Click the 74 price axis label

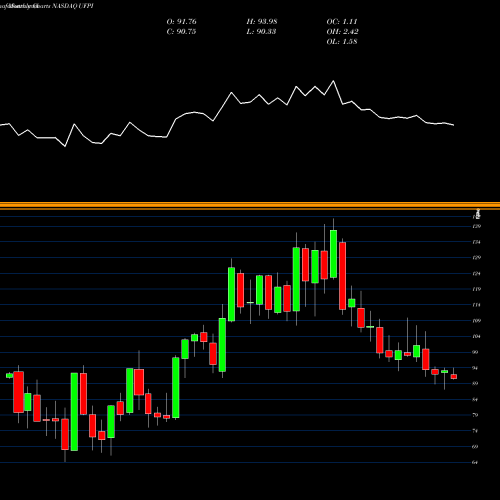475,431
